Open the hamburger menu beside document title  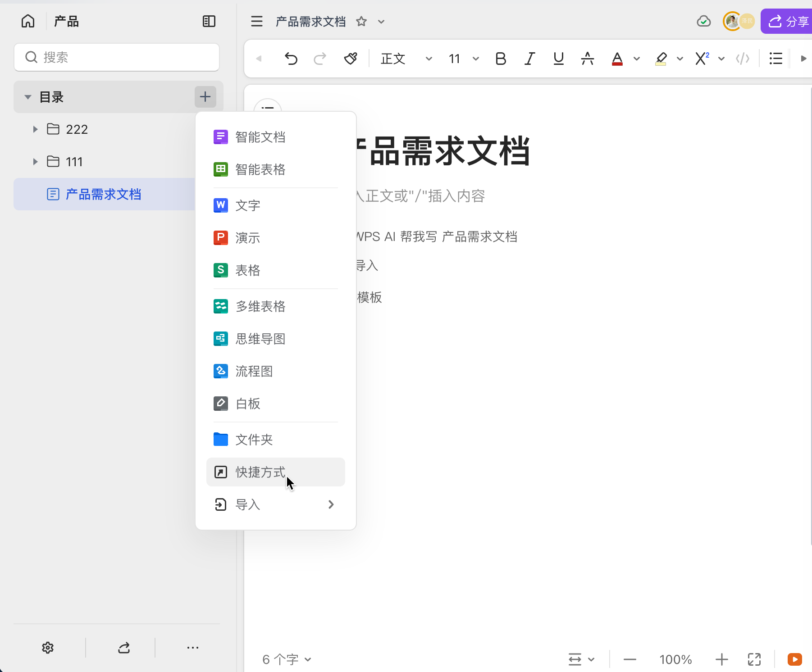[257, 21]
